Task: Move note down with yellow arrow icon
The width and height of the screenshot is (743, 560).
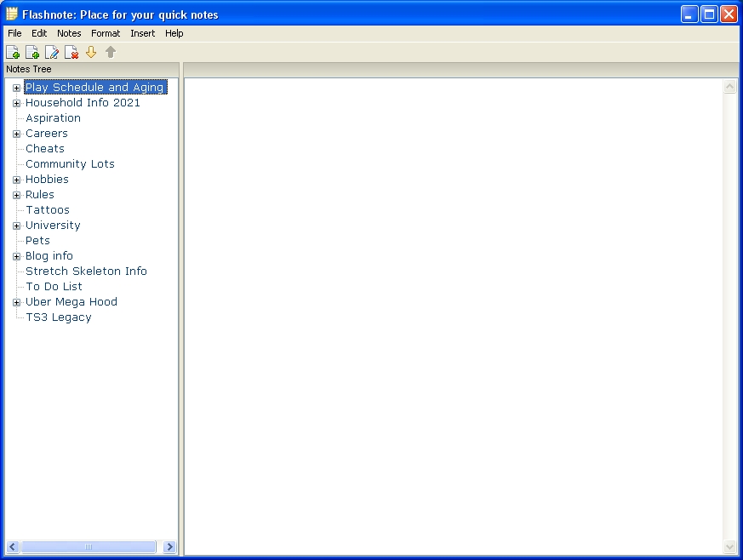Action: (x=91, y=52)
